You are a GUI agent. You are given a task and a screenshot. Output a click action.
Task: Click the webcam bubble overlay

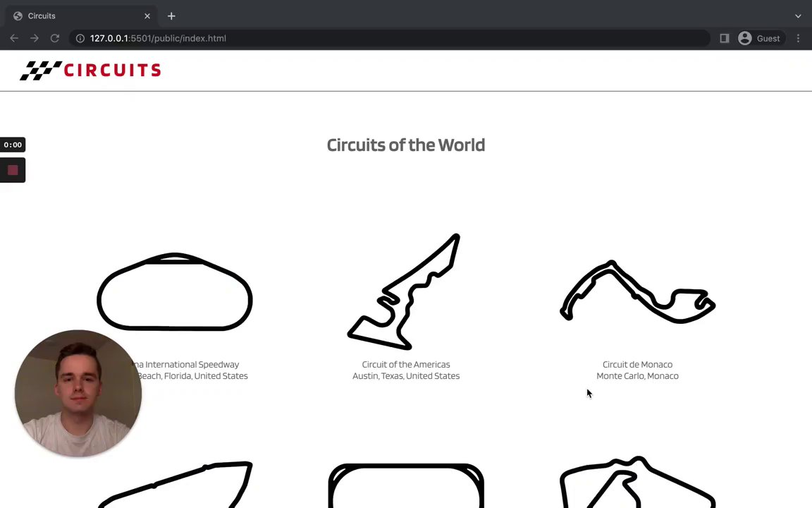coord(78,394)
